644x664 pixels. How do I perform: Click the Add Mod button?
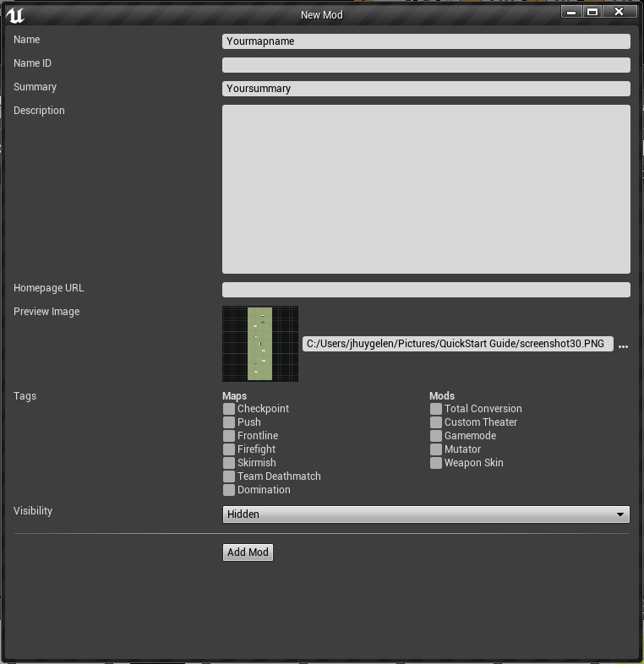coord(248,552)
